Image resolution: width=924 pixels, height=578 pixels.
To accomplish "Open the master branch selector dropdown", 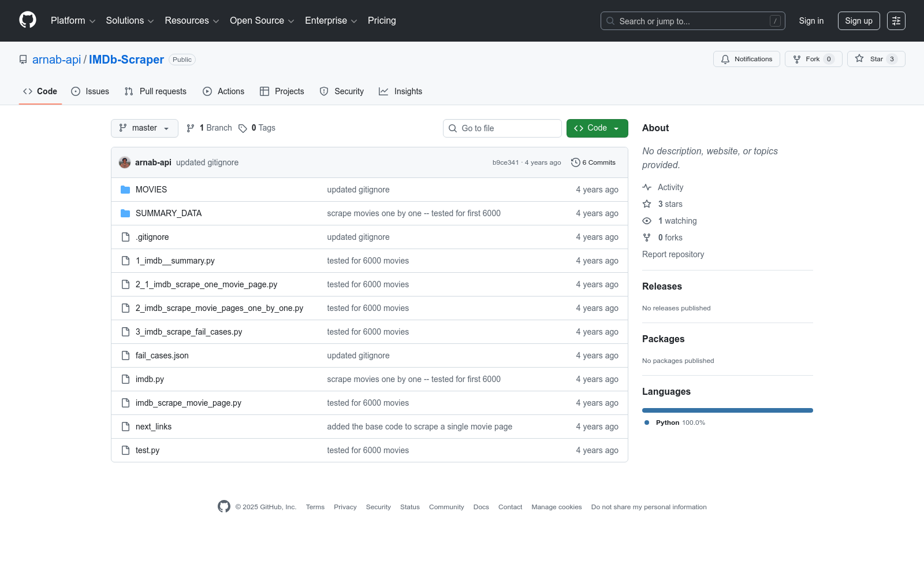I will (x=144, y=128).
